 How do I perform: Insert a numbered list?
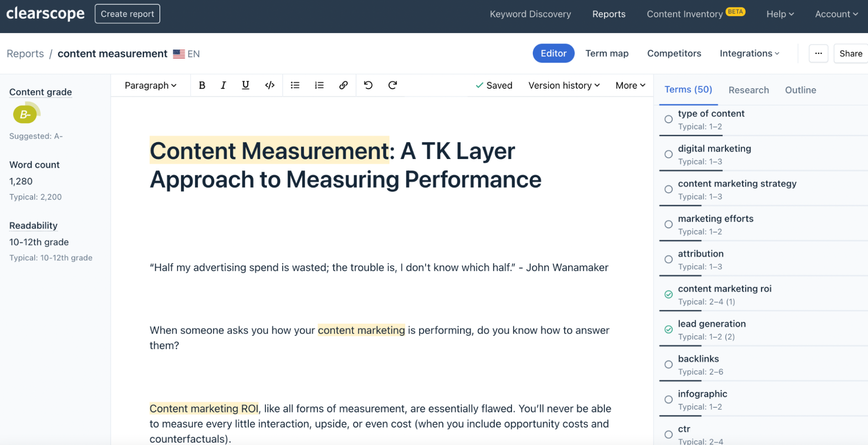[319, 85]
